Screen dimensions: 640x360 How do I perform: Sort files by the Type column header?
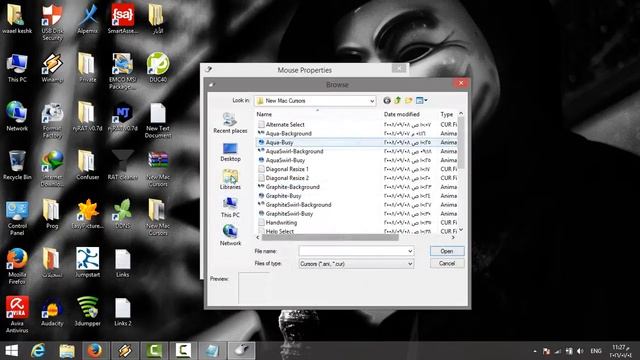click(448, 114)
